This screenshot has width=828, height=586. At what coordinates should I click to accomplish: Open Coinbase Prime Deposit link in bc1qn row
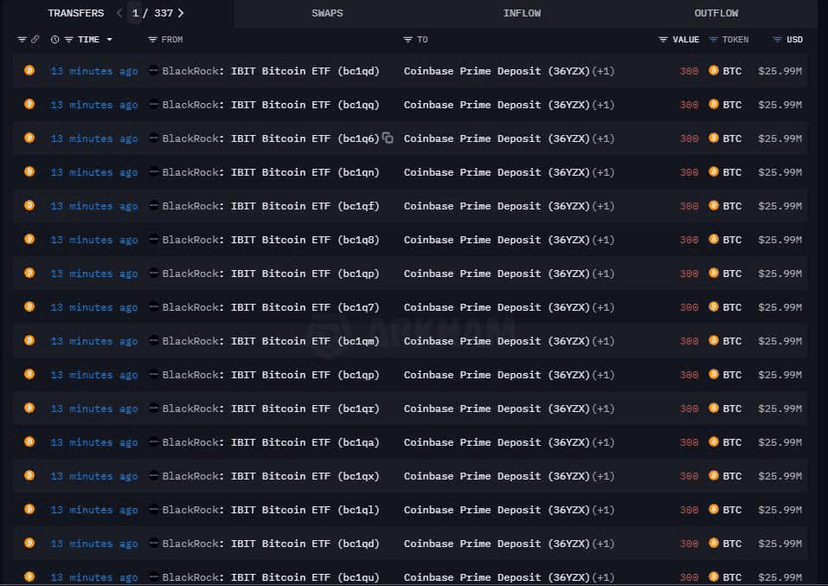click(496, 172)
